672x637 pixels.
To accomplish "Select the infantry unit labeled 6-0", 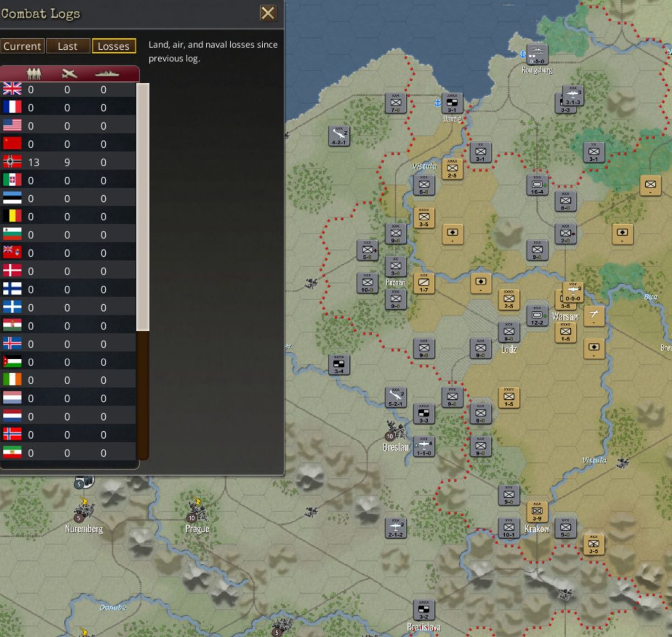I will 424,185.
